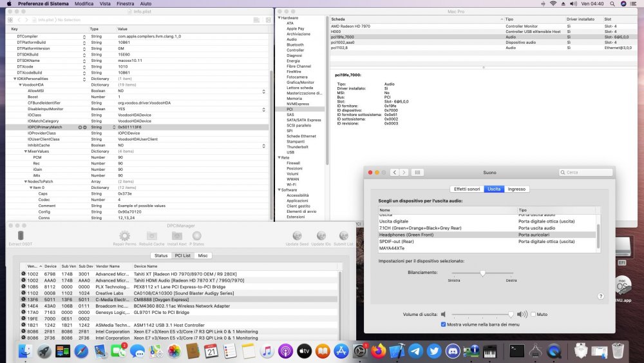Open the Aiuto menu
Screen dimensions: 644x363
146,4
